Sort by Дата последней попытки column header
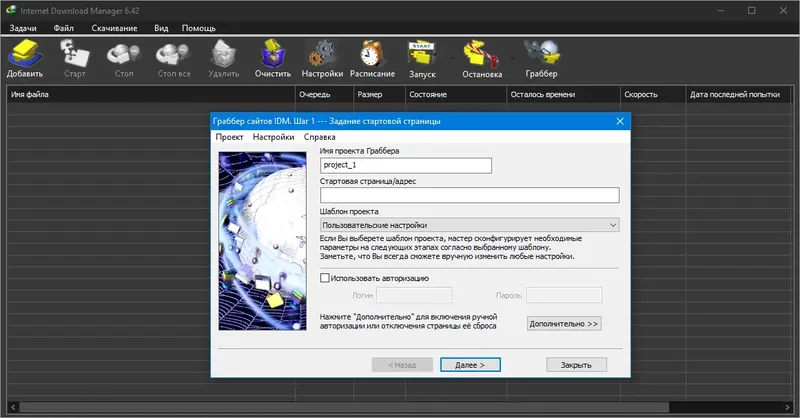The image size is (800, 418). (x=738, y=94)
